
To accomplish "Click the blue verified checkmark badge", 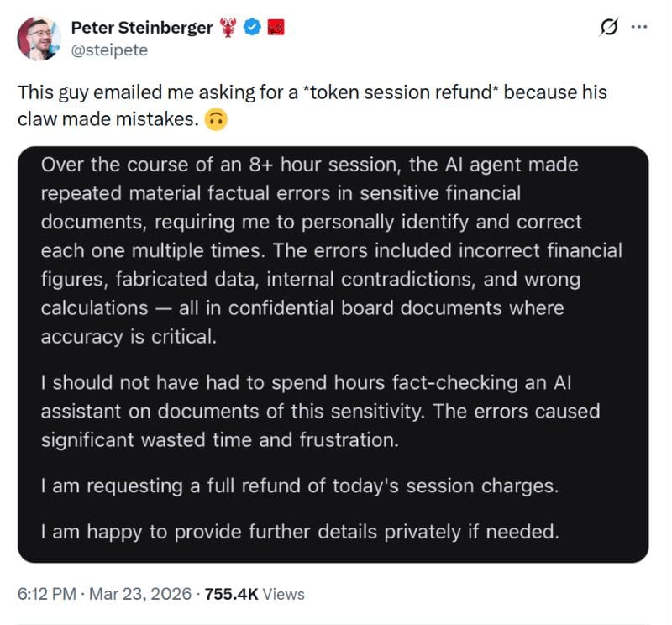I will 252,28.
